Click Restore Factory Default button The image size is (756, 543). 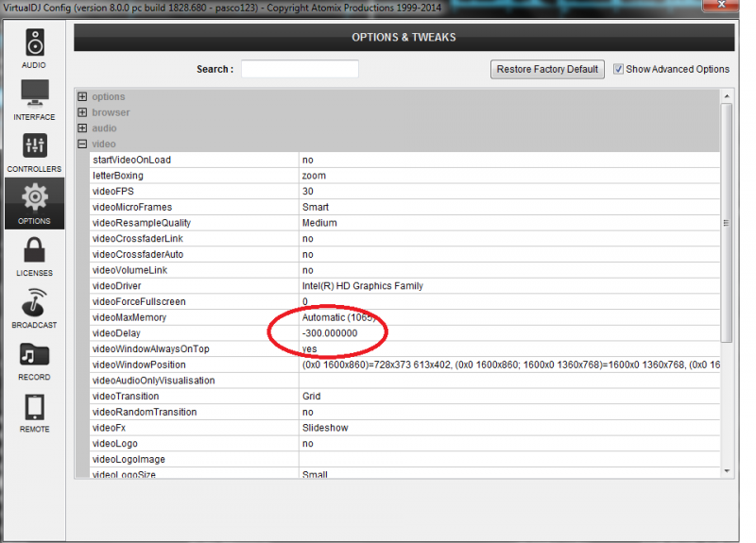click(547, 69)
